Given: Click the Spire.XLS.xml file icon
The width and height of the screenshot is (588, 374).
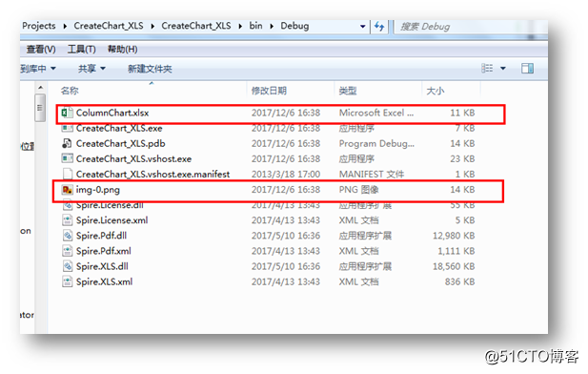Looking at the screenshot, I should (67, 282).
